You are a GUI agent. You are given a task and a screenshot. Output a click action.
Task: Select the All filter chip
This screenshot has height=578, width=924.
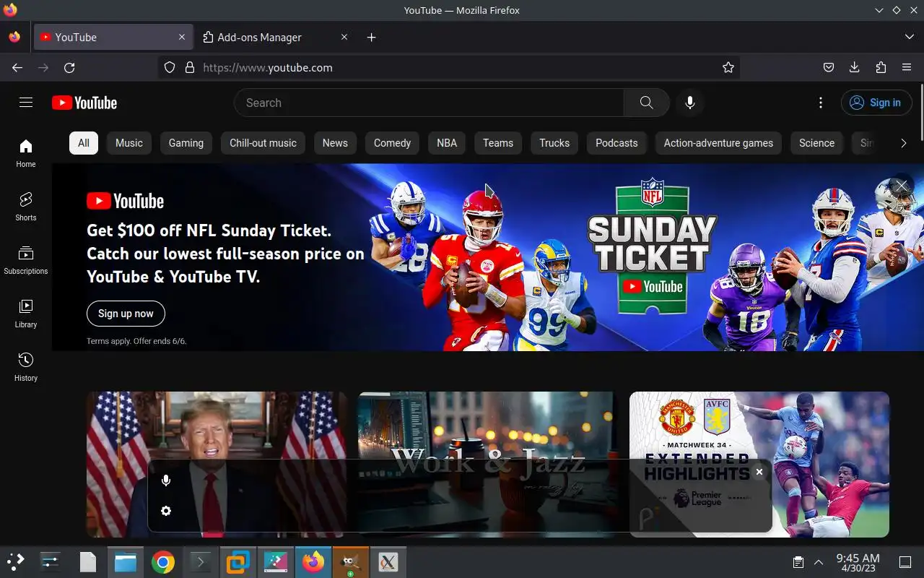(84, 143)
